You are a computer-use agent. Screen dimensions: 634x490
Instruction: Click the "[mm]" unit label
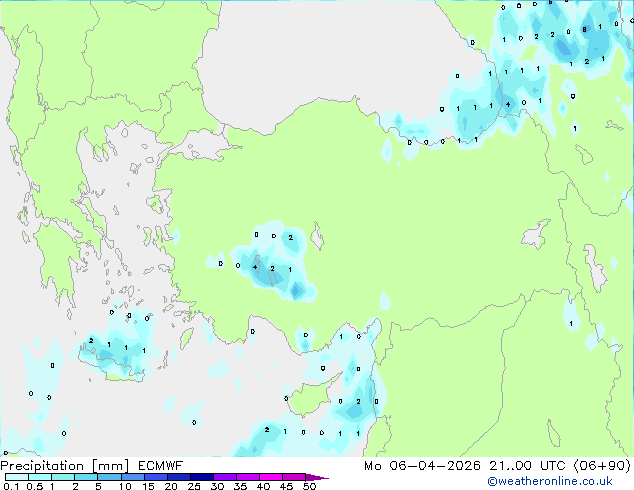point(110,466)
